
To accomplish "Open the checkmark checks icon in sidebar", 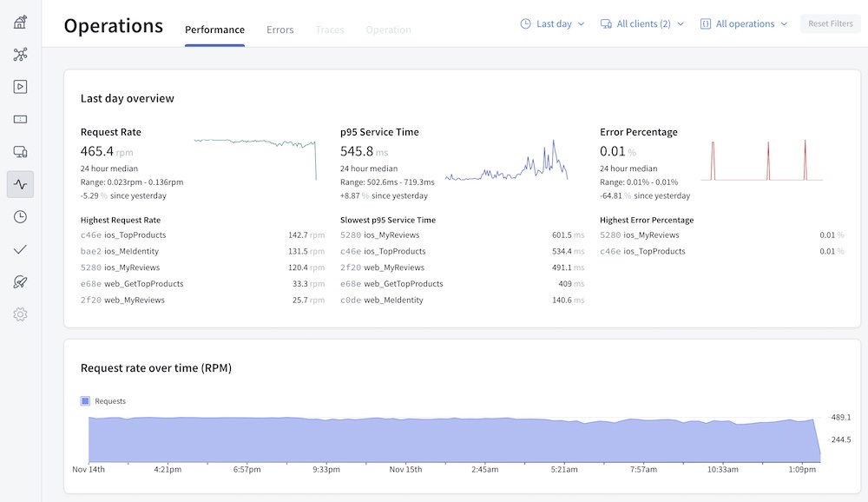I will click(20, 249).
